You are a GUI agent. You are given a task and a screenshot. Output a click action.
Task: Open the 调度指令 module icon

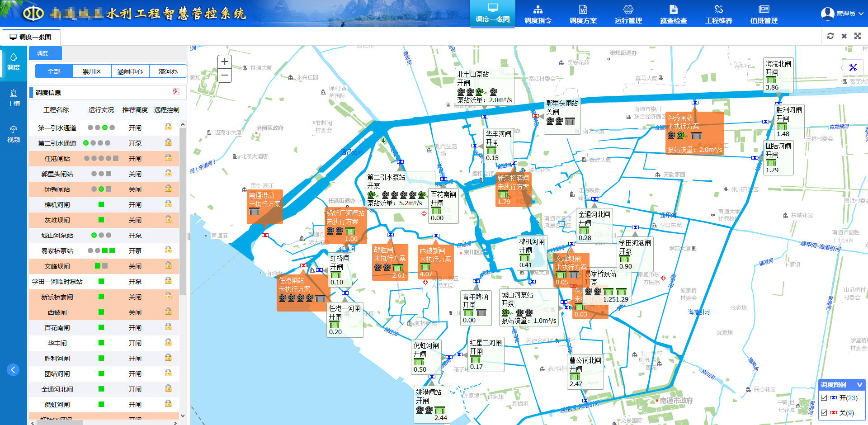[x=538, y=10]
